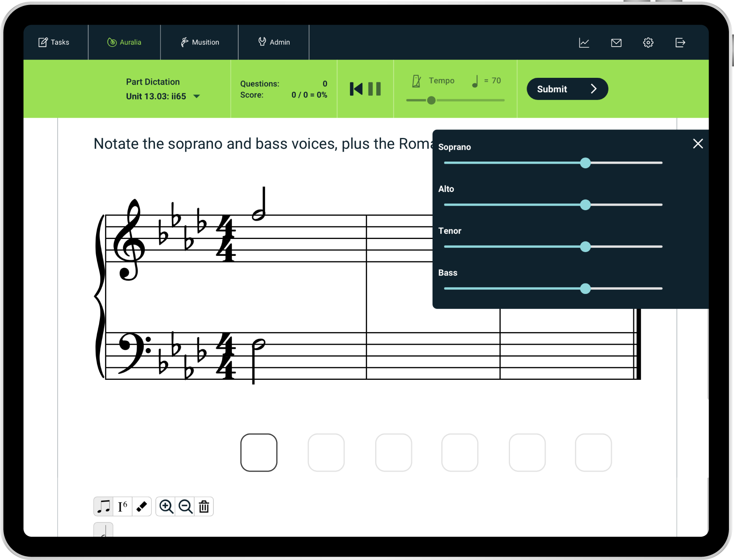Click the logout exit icon
Screen dimensions: 734x560
click(680, 43)
